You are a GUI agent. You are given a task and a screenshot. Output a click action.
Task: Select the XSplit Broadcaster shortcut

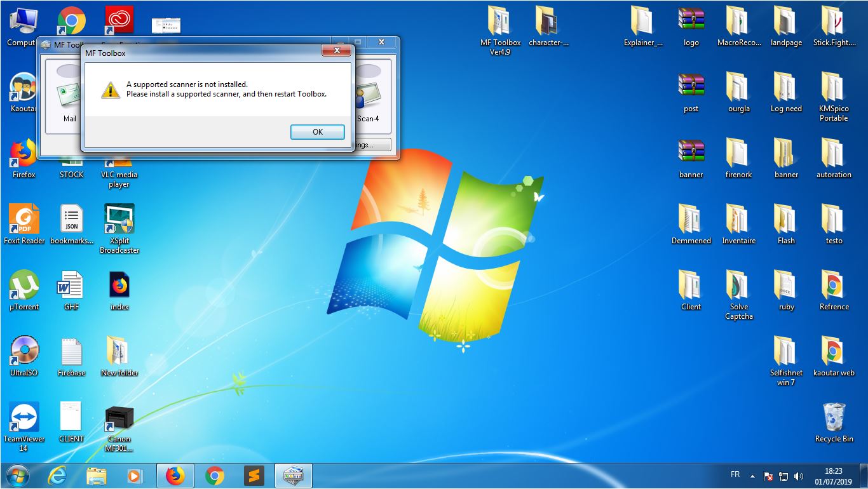119,222
